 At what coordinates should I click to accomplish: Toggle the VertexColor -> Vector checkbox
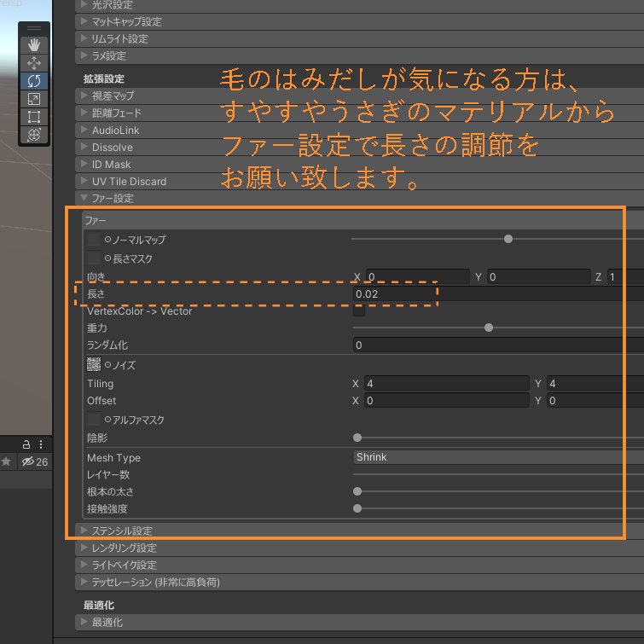359,310
